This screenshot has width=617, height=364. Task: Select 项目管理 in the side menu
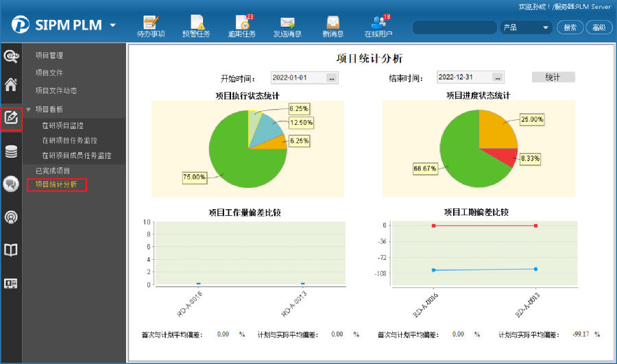[49, 56]
